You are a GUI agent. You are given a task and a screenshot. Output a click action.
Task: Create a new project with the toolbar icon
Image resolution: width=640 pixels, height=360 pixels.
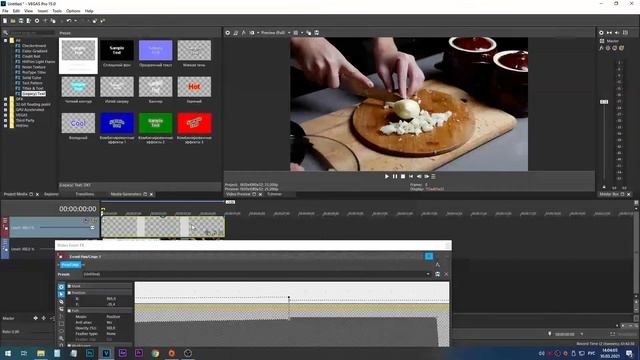5,21
